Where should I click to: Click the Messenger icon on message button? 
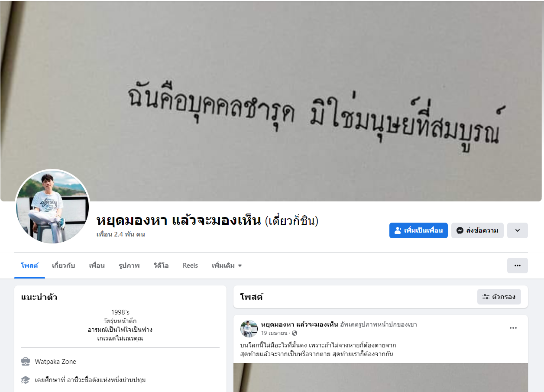tap(460, 230)
